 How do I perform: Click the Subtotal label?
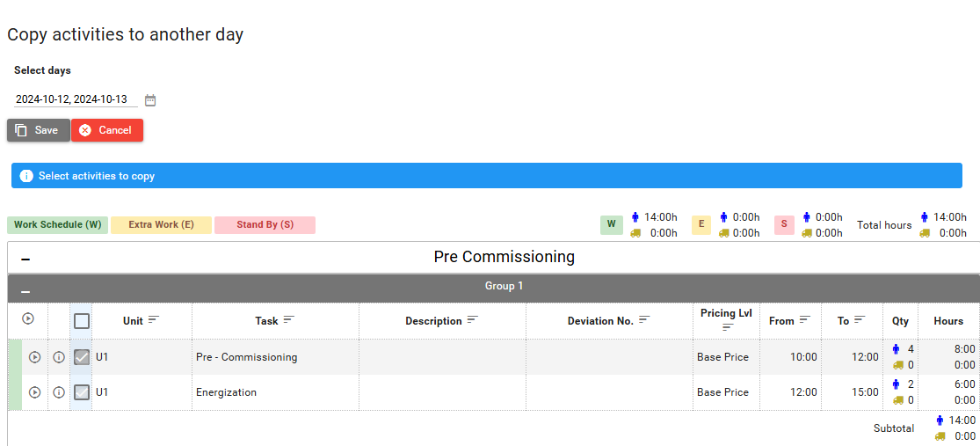point(894,428)
